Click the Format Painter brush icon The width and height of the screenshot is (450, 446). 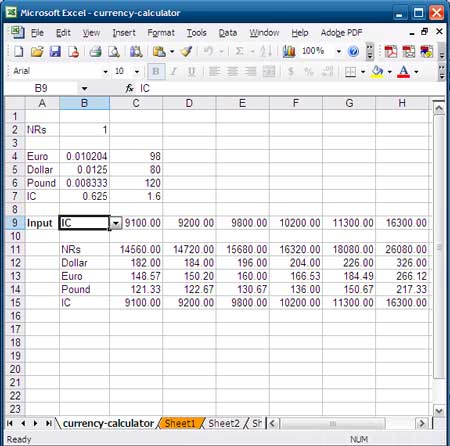pos(186,52)
